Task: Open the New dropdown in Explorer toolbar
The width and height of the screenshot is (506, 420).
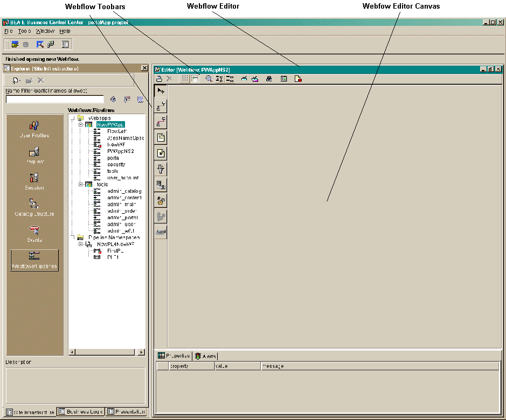Action: pyautogui.click(x=17, y=80)
